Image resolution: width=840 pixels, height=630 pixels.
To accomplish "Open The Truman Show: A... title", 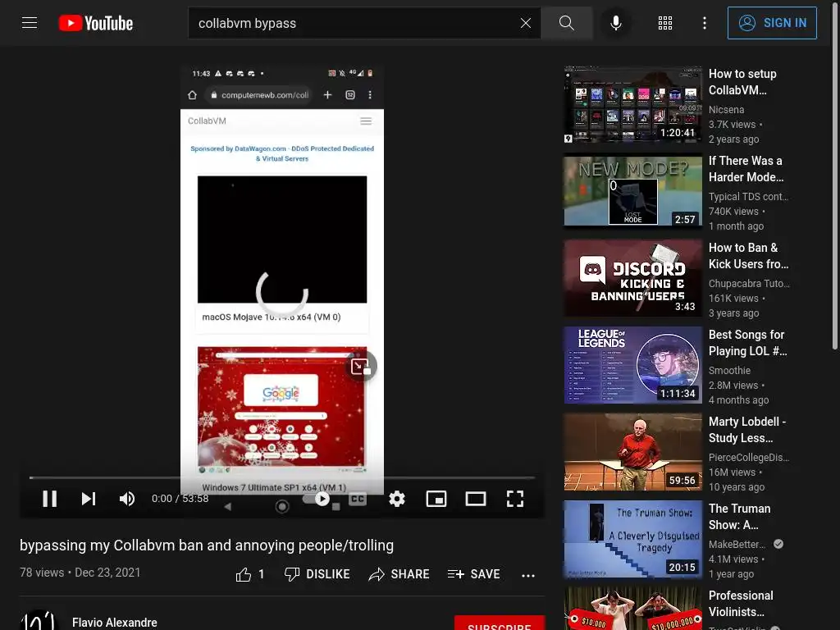I will tap(740, 517).
